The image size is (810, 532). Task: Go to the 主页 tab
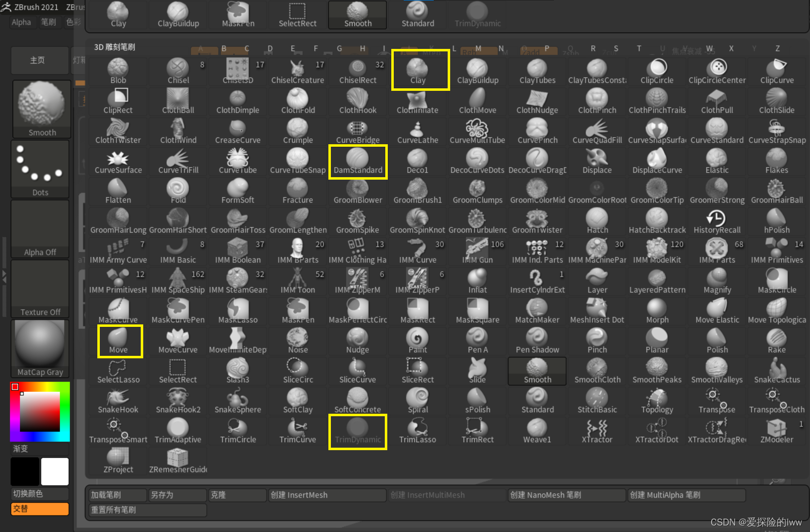[x=40, y=60]
